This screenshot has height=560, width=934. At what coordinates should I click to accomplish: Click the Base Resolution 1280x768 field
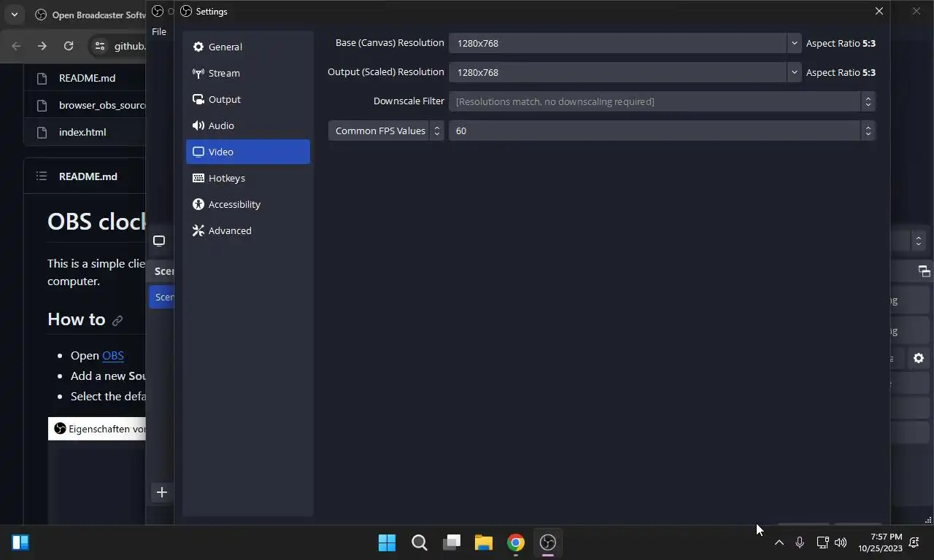tap(618, 43)
